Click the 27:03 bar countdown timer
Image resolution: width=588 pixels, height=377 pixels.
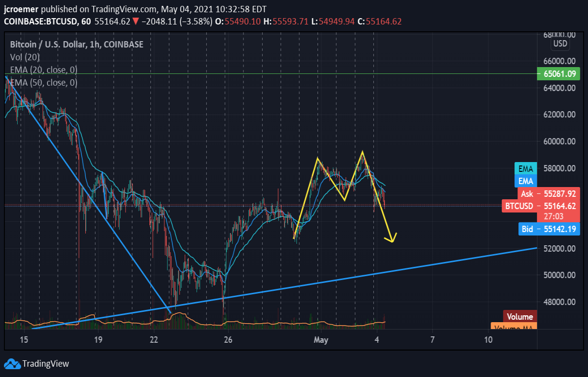tap(553, 216)
